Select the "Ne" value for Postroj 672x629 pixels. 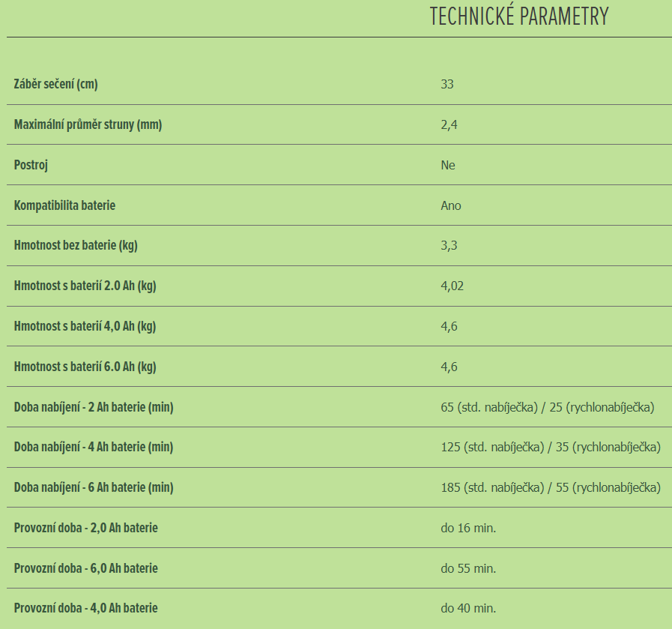coord(448,165)
